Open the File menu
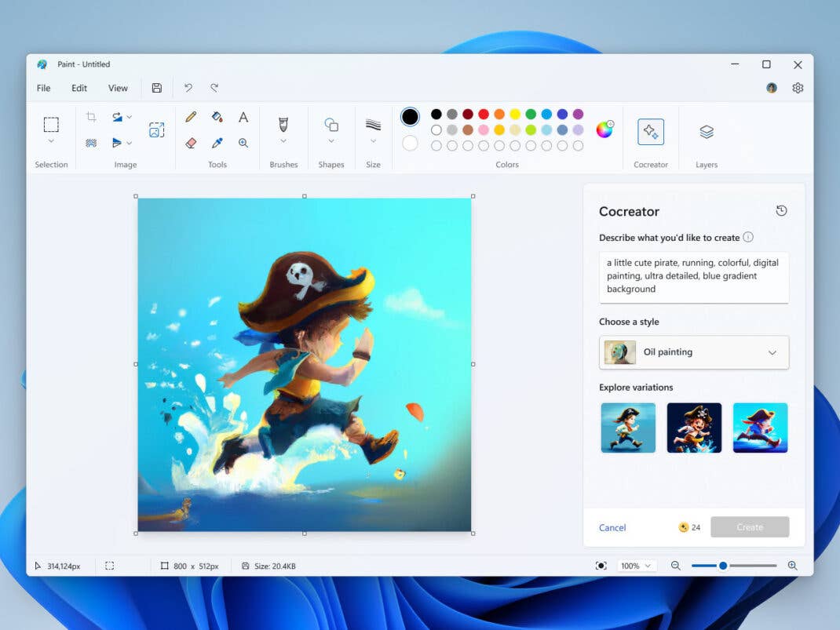840x630 pixels. (43, 88)
